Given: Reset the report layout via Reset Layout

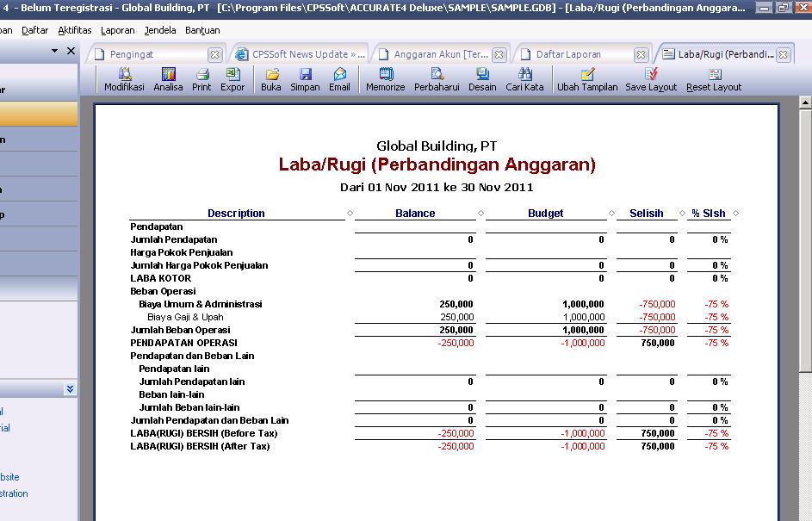Looking at the screenshot, I should pos(713,80).
